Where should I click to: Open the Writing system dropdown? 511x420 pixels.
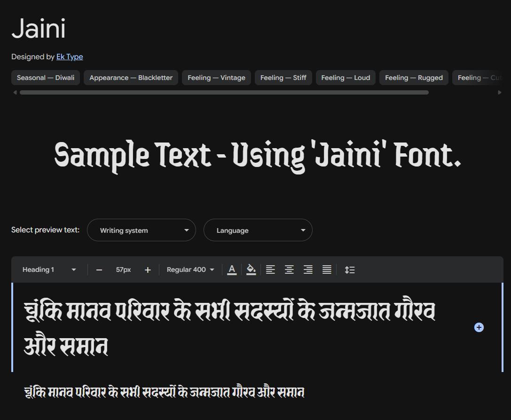pos(142,230)
